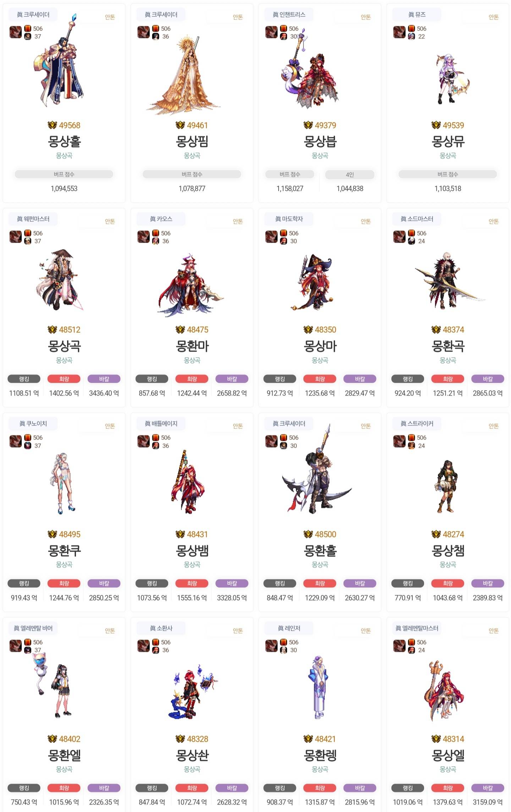Click the small portrait icon beside 37 on 몽상곡 card
Screen dimensions: 511x812
pyautogui.click(x=28, y=241)
